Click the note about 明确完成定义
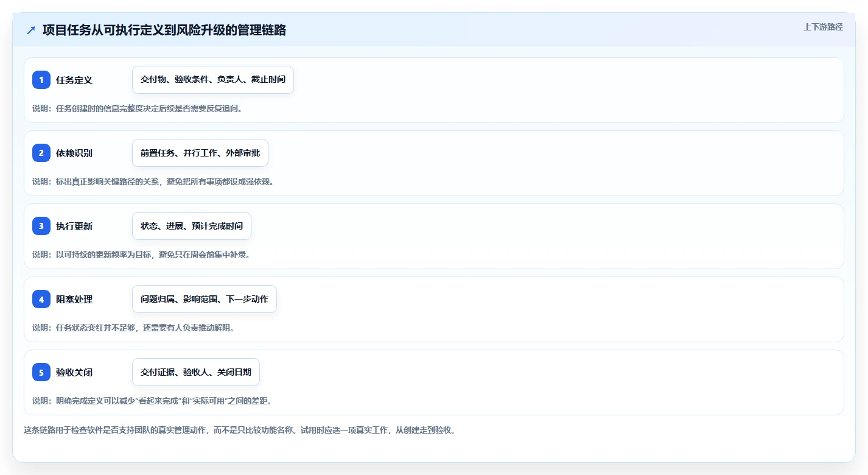The height and width of the screenshot is (475, 868). 152,401
